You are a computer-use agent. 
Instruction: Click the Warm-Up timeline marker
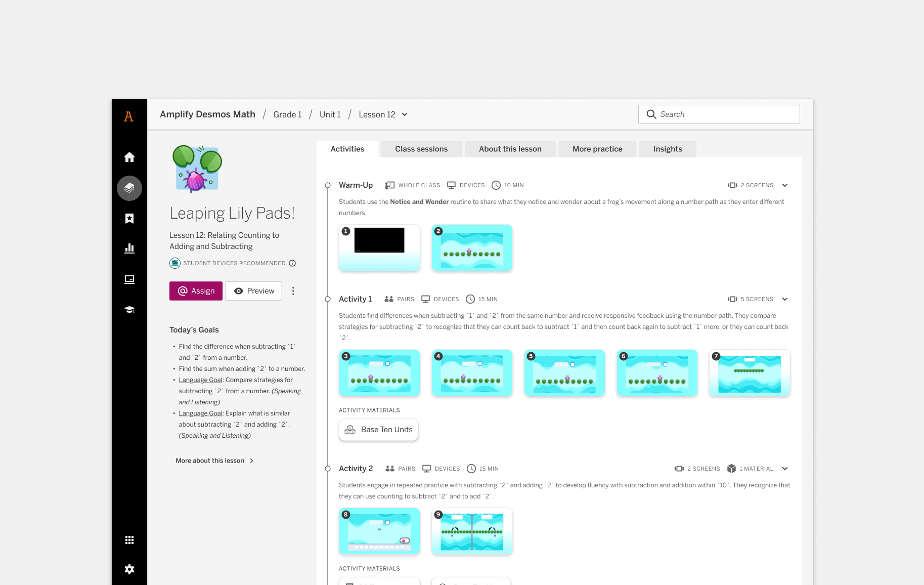coord(328,185)
